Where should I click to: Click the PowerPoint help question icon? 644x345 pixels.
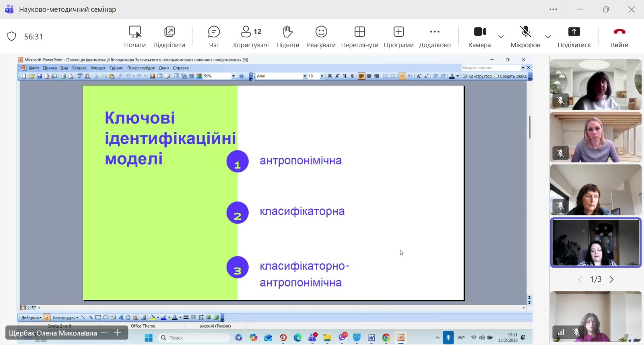pos(242,76)
